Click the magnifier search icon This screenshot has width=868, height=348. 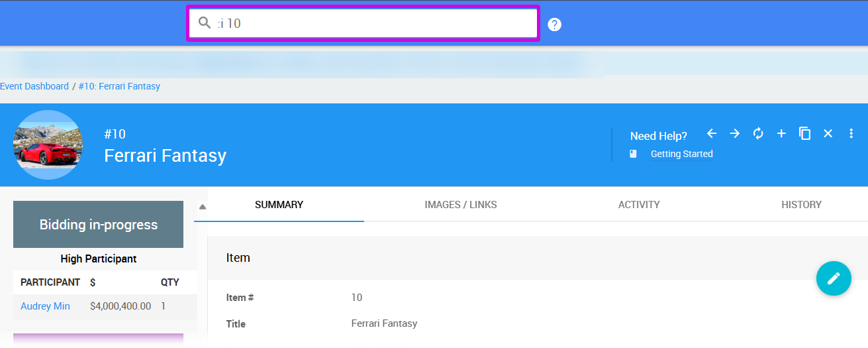tap(205, 23)
